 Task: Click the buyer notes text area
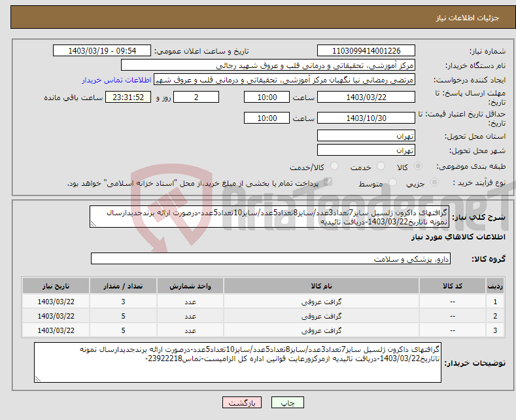coord(237,362)
